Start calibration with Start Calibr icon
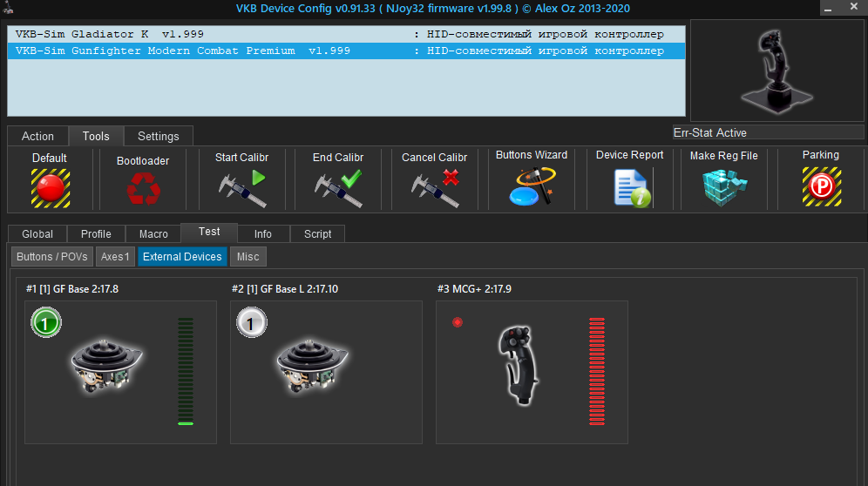Screen dimensions: 868x486 click(242, 188)
